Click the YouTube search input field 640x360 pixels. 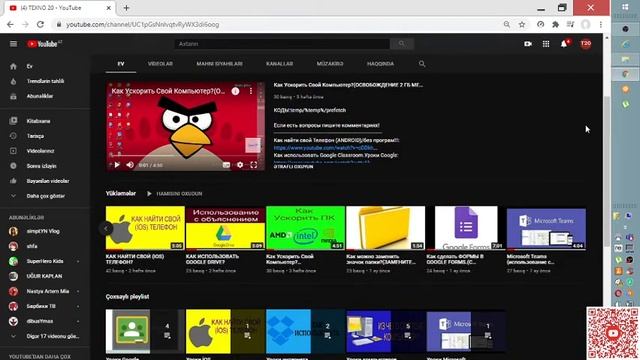click(x=282, y=44)
